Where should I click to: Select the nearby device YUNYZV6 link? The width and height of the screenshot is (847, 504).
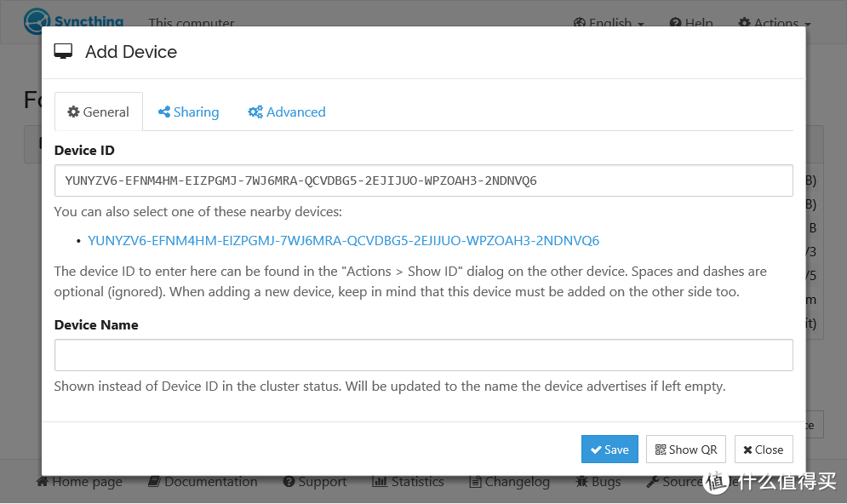pyautogui.click(x=344, y=240)
